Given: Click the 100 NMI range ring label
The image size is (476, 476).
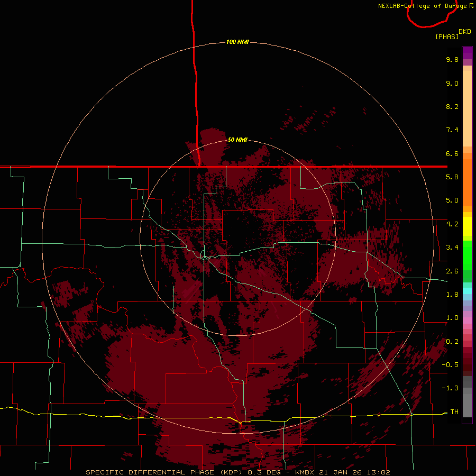Looking at the screenshot, I should [237, 42].
